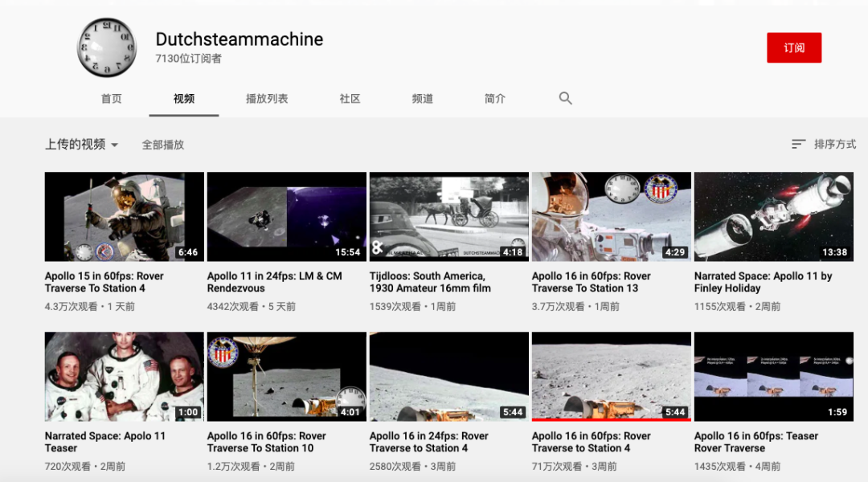Click the 6:46 duration badge
This screenshot has height=482, width=868.
pyautogui.click(x=187, y=252)
